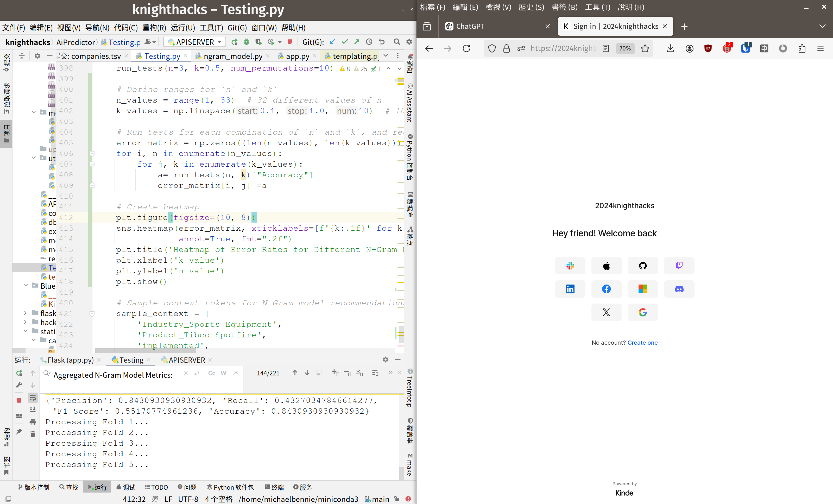Toggle whole words W search option
Viewport: 833px width, 504px height.
[x=223, y=373]
